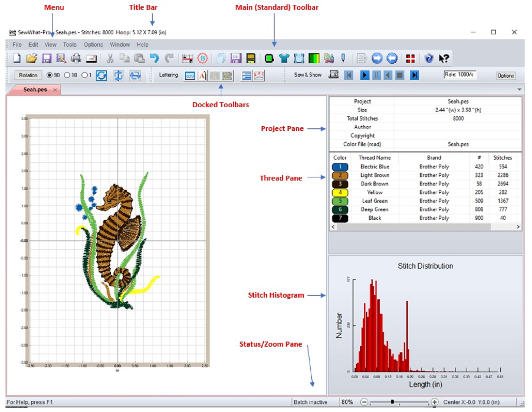Select the Electric Blue swatch in Thread Pane

[x=339, y=167]
